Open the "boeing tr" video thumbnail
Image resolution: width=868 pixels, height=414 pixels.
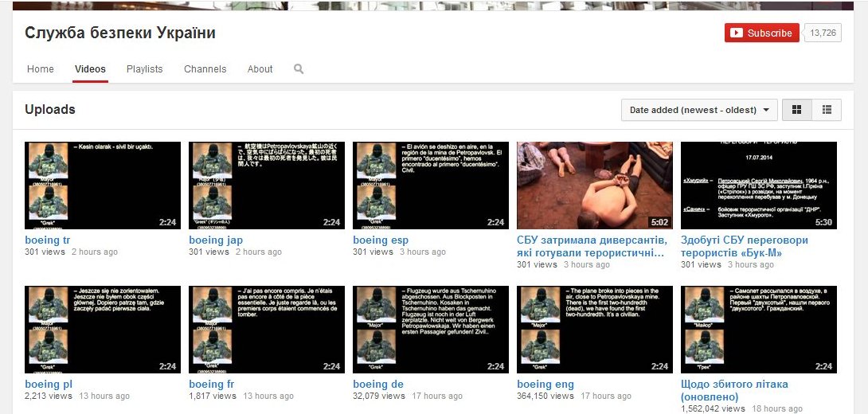pyautogui.click(x=103, y=186)
